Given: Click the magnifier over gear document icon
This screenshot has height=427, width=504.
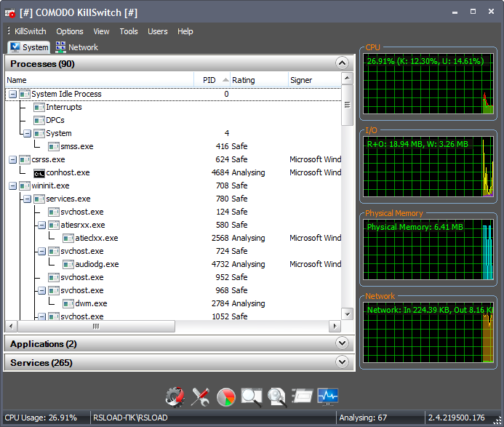Looking at the screenshot, I should (277, 397).
